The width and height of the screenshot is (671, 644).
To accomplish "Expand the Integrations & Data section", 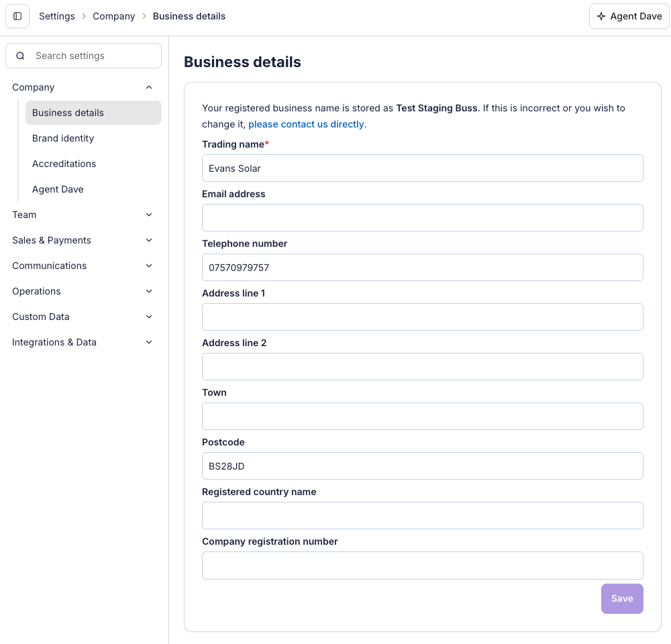I will pyautogui.click(x=83, y=342).
